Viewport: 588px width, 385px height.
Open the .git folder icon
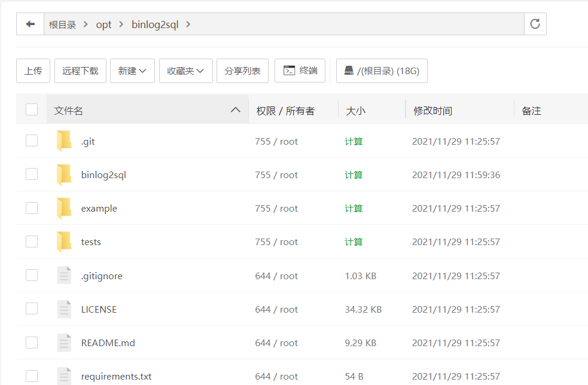point(64,141)
